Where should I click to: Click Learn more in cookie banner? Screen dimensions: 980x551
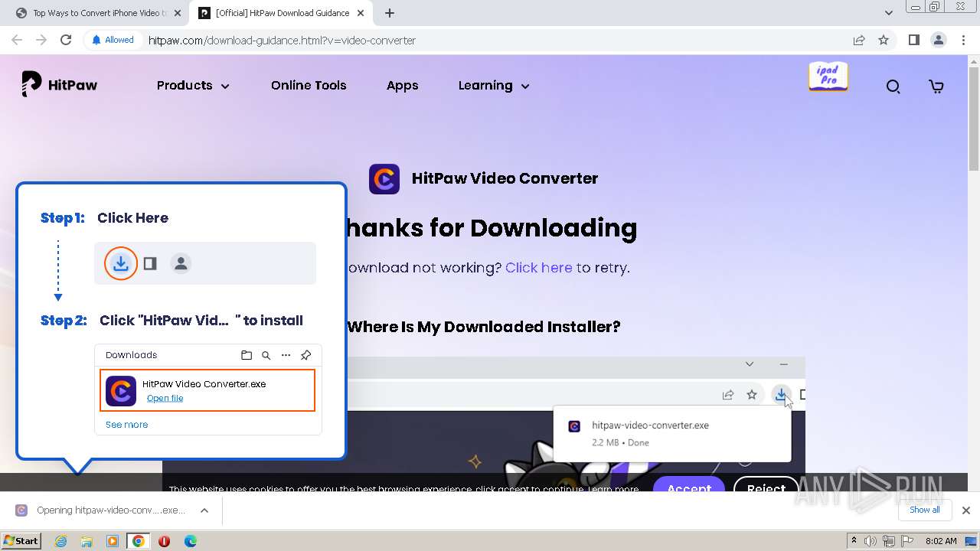[612, 489]
